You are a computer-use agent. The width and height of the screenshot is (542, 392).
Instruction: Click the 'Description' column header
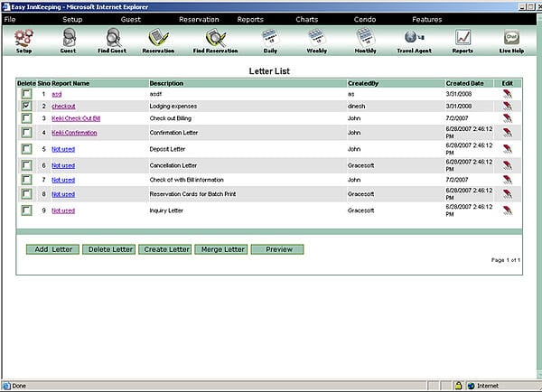coord(166,83)
